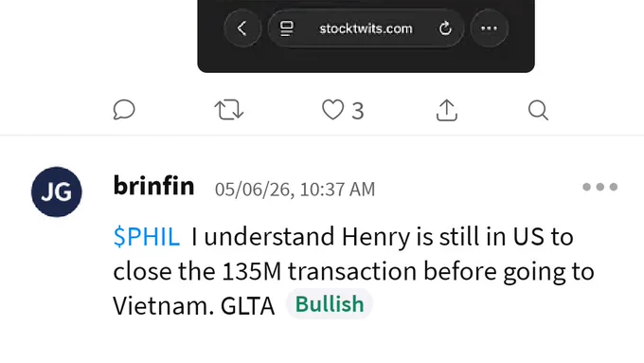The height and width of the screenshot is (363, 644).
Task: Repost using the reshare arrows icon
Action: [x=229, y=110]
